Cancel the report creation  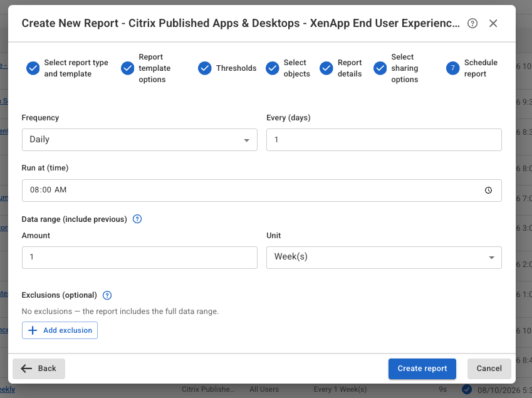[x=489, y=369]
